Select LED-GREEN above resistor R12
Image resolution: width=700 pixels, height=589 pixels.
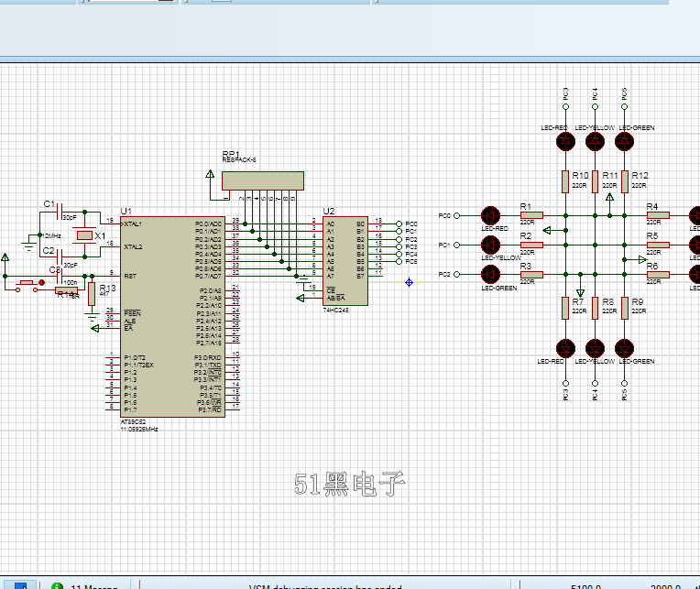pyautogui.click(x=625, y=141)
